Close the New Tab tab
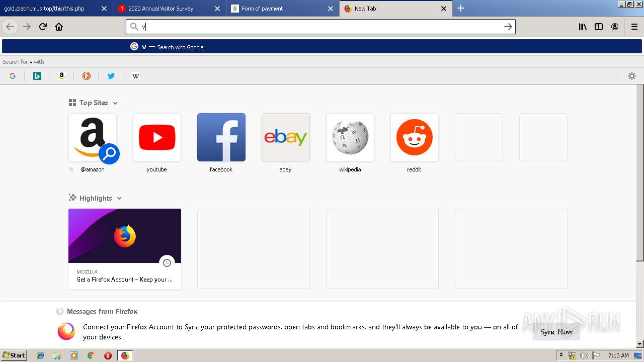This screenshot has width=644, height=362. (444, 9)
